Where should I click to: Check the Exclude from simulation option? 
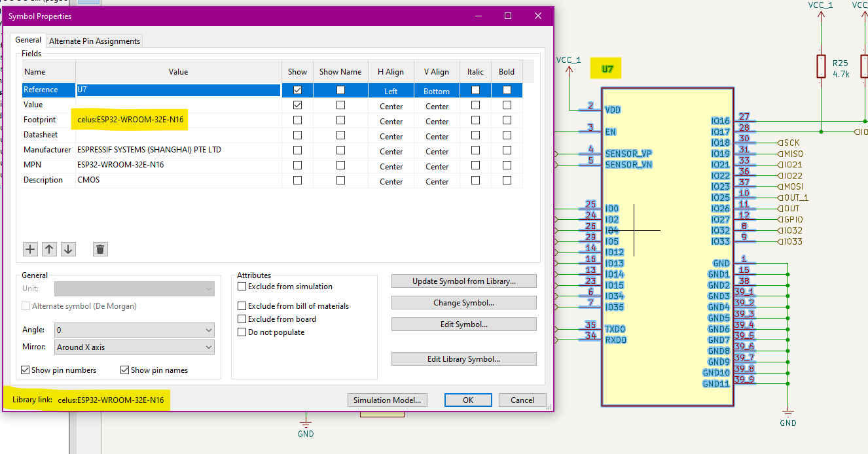point(241,286)
